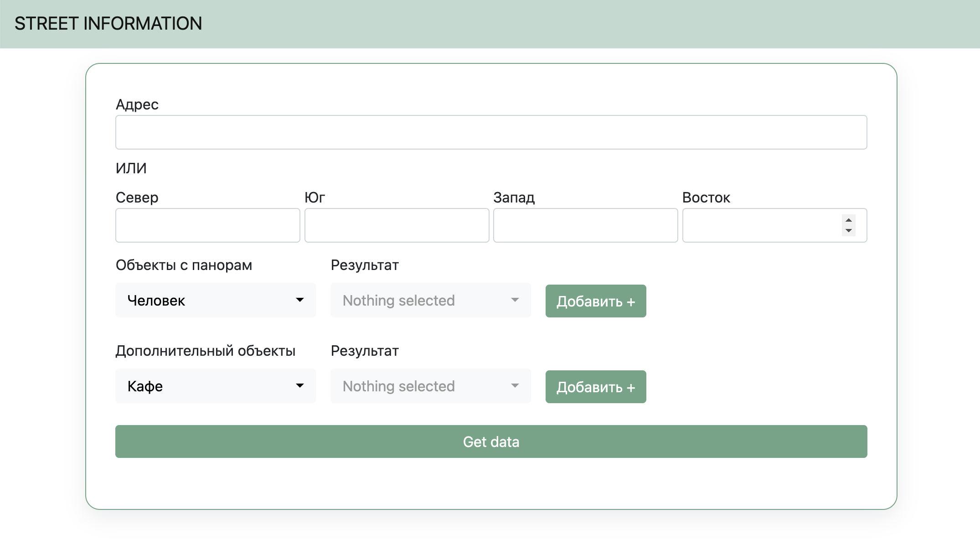Click the dropdown arrow next to Кафе

[x=301, y=386]
